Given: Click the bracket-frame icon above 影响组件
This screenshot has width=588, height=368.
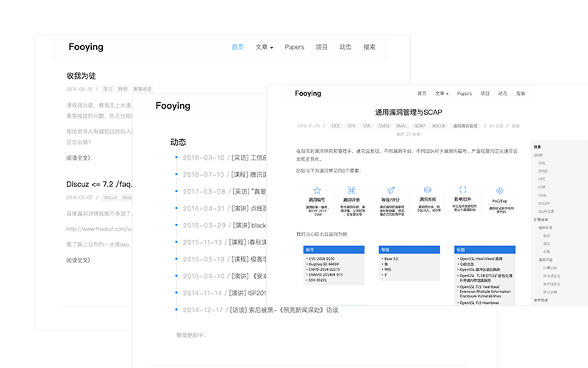Looking at the screenshot, I should point(463,190).
